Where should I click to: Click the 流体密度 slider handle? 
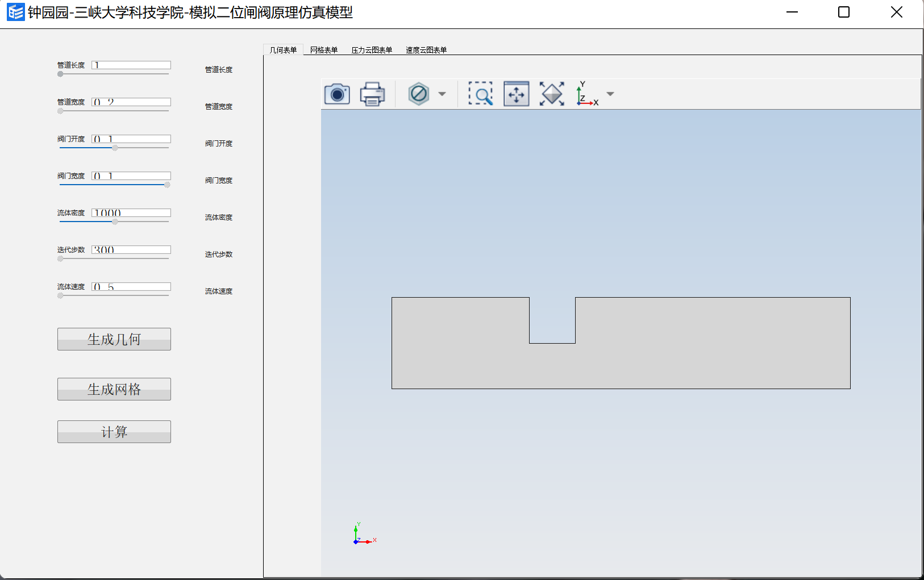[115, 222]
